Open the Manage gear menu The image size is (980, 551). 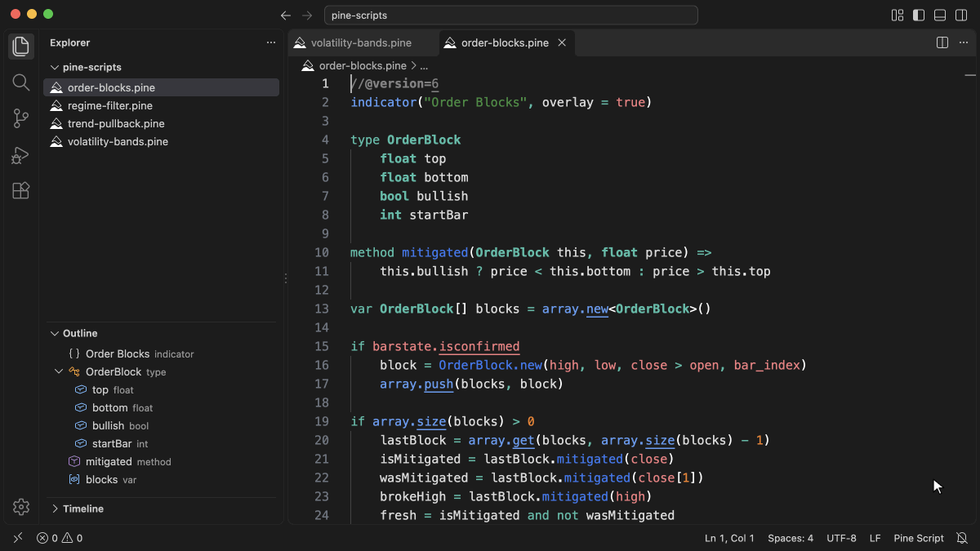(x=21, y=507)
